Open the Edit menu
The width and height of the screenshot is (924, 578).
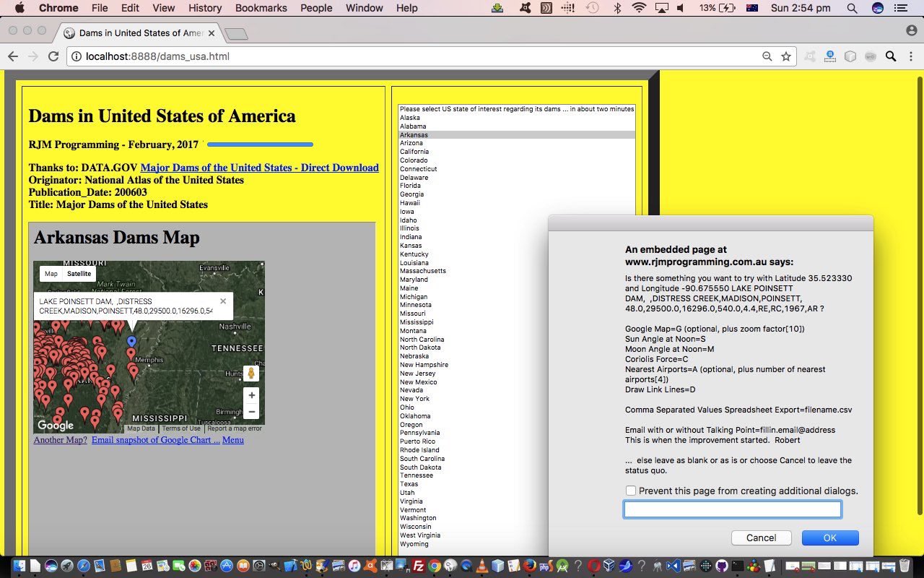pyautogui.click(x=130, y=8)
